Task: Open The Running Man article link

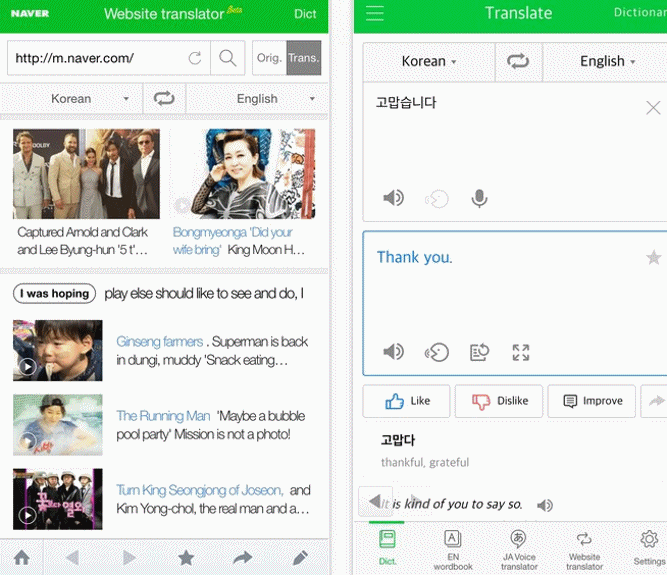Action: point(163,416)
